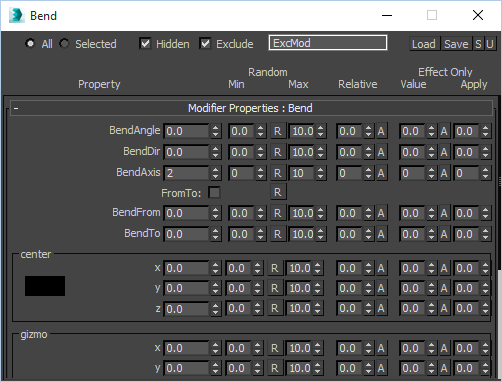Click the Relative A button for center z
502x382 pixels.
tap(381, 308)
